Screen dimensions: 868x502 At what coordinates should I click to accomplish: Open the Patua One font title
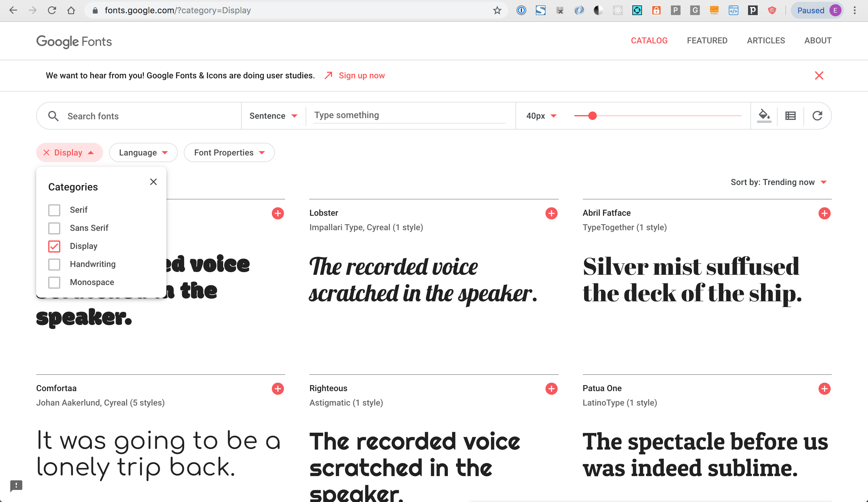(602, 388)
